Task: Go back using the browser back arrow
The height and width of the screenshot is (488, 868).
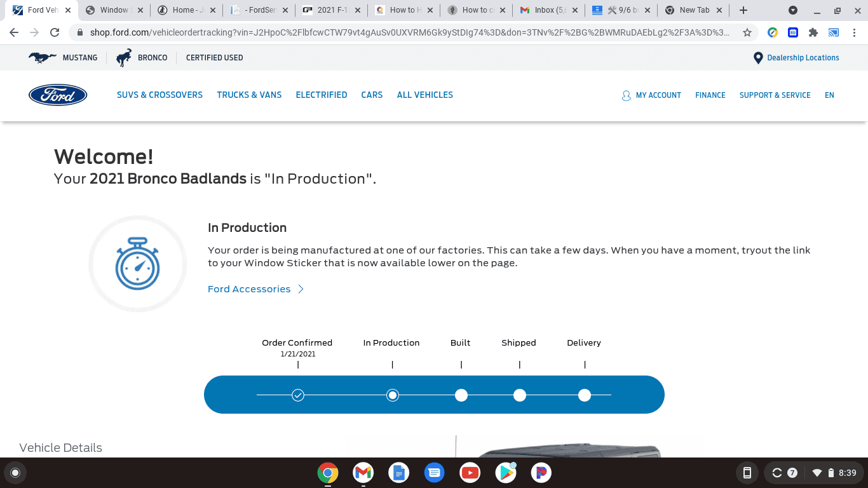Action: pyautogui.click(x=14, y=32)
